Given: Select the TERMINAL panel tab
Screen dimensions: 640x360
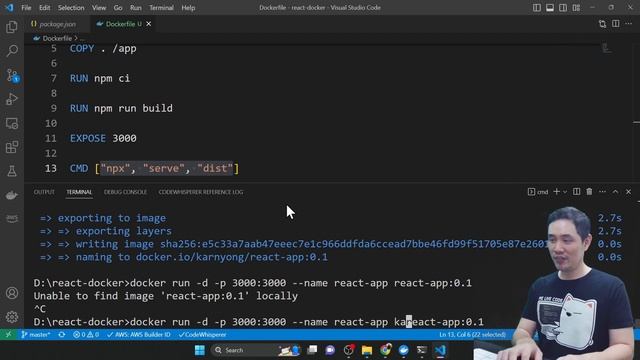Looking at the screenshot, I should (79, 192).
